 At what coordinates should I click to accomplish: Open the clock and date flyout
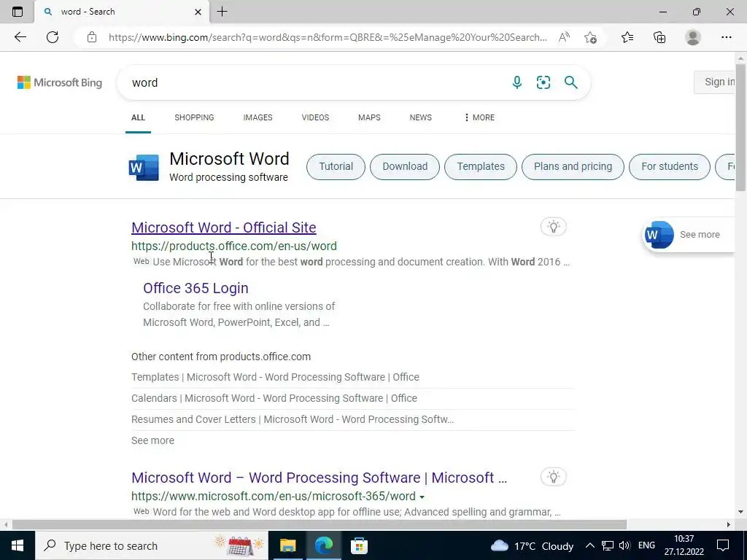(684, 545)
